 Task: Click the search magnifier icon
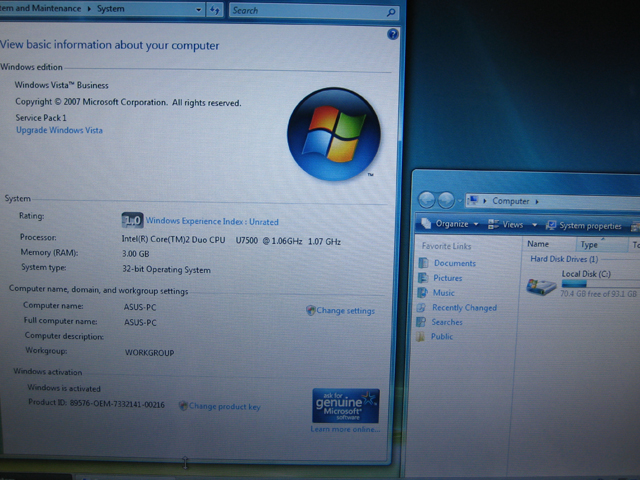[391, 12]
